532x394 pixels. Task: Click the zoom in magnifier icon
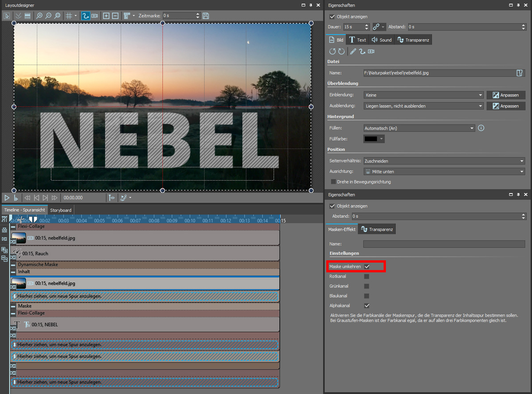click(x=40, y=16)
